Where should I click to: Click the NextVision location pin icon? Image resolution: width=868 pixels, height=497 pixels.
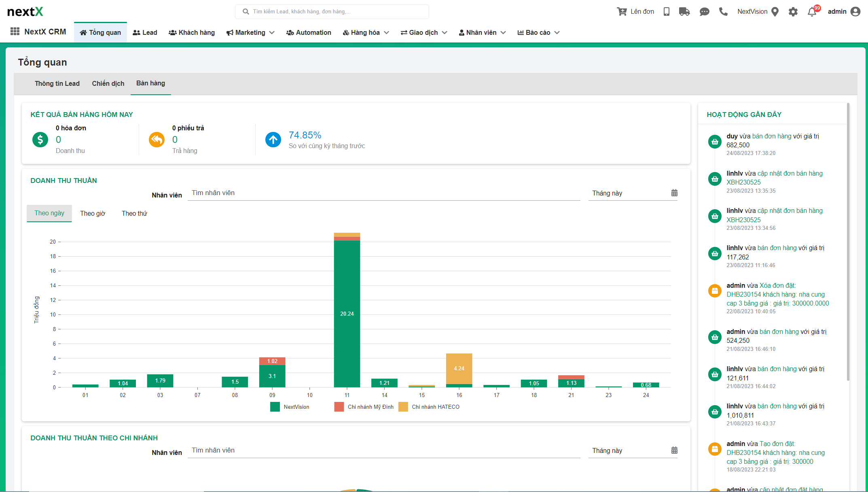point(775,12)
